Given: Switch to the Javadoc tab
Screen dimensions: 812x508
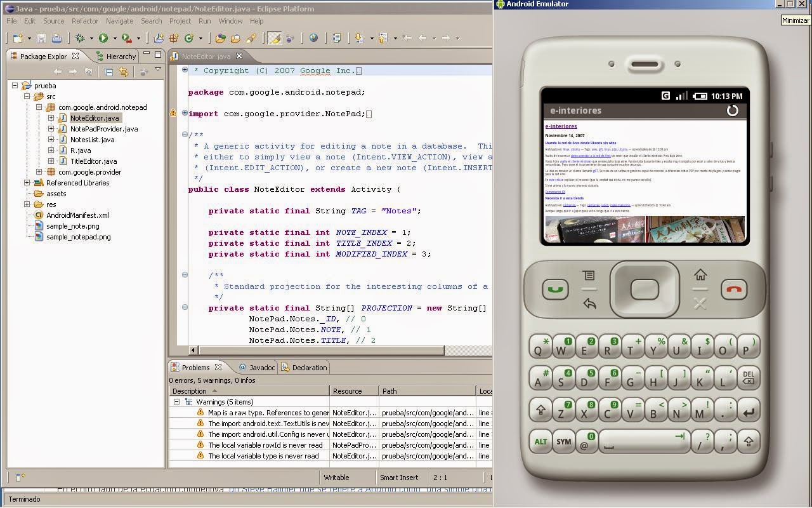Looking at the screenshot, I should pyautogui.click(x=256, y=368).
